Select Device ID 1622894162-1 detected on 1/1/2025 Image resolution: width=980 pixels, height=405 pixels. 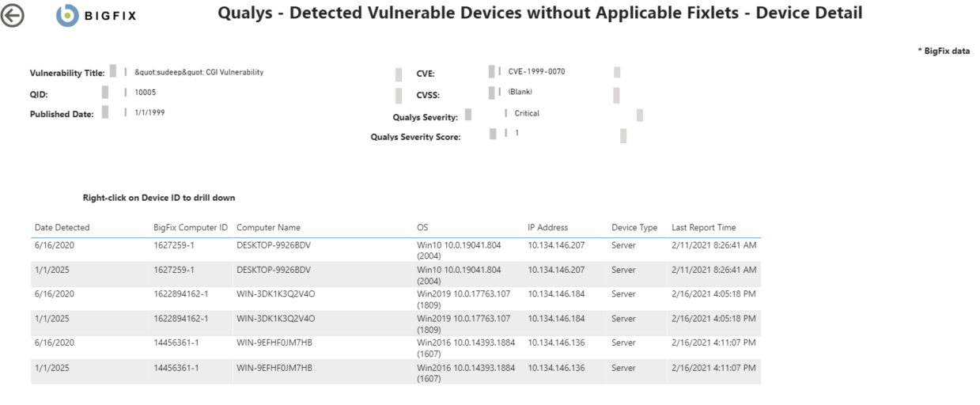(181, 318)
